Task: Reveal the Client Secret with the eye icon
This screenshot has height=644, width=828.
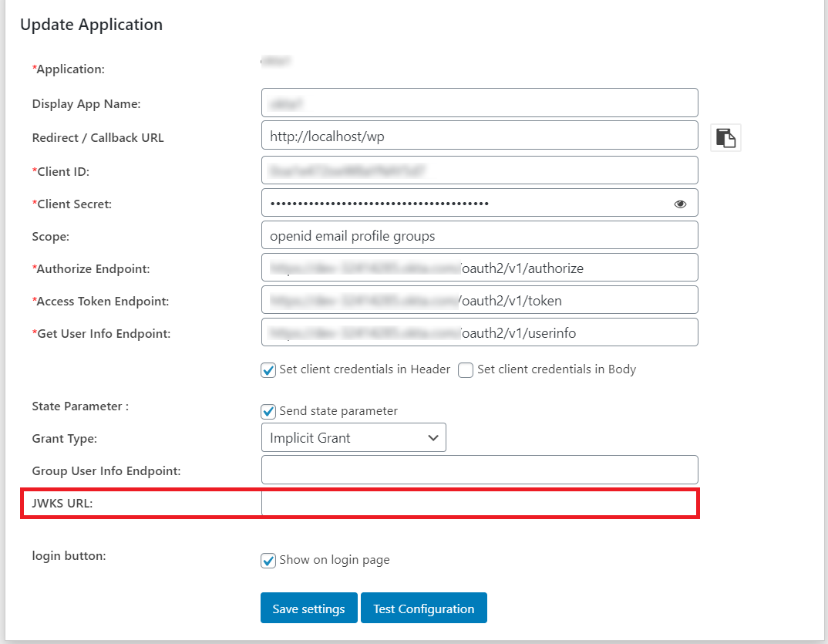Action: pyautogui.click(x=680, y=204)
